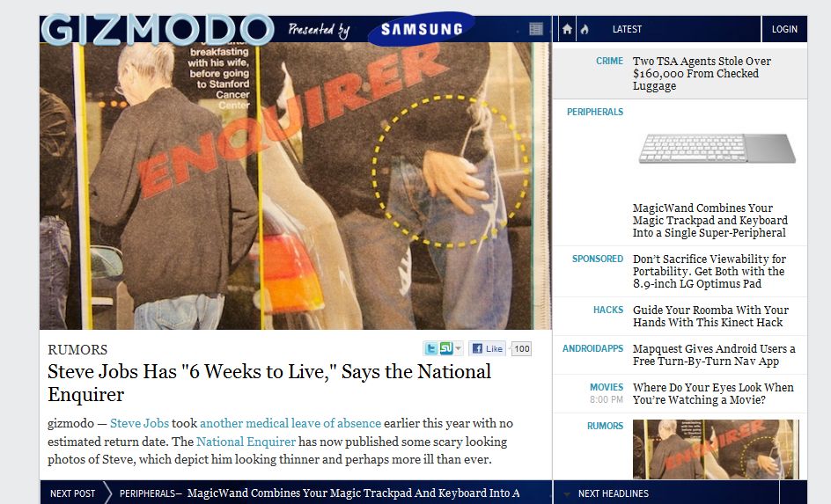
Task: Expand the Next Headlines section
Action: point(614,493)
